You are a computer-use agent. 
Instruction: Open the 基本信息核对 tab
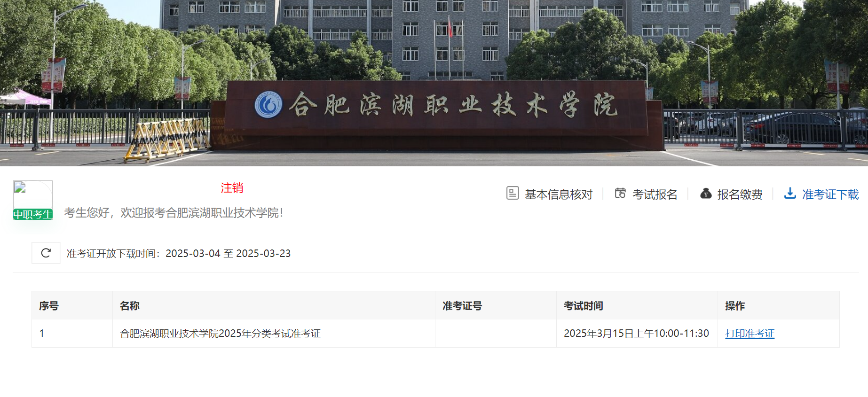pos(549,194)
